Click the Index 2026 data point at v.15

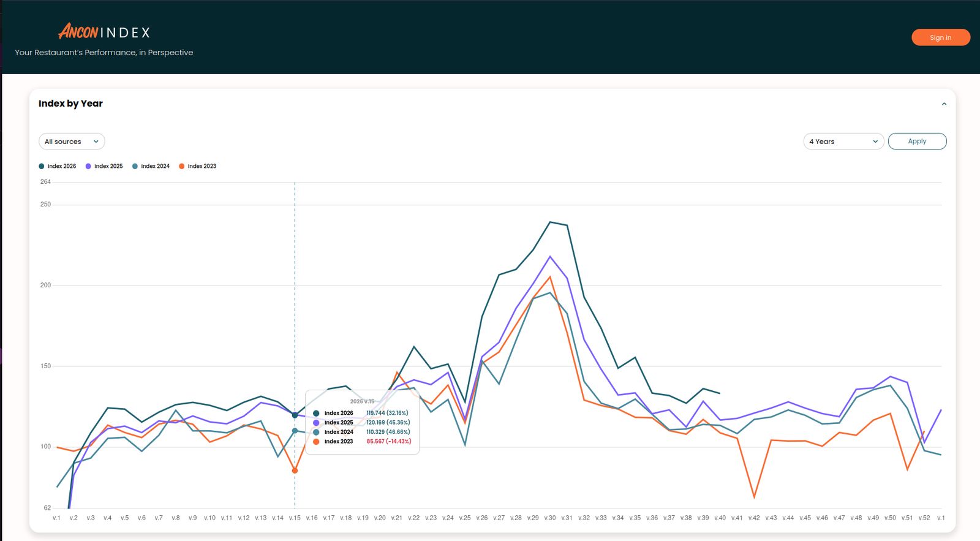tap(295, 415)
